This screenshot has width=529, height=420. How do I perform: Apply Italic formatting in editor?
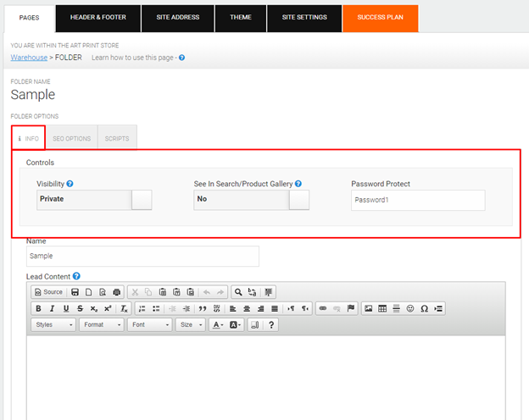click(x=53, y=308)
